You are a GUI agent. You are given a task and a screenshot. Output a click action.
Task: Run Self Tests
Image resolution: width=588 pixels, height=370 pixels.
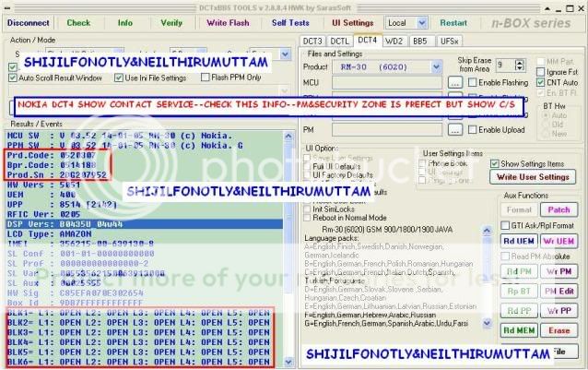[290, 23]
